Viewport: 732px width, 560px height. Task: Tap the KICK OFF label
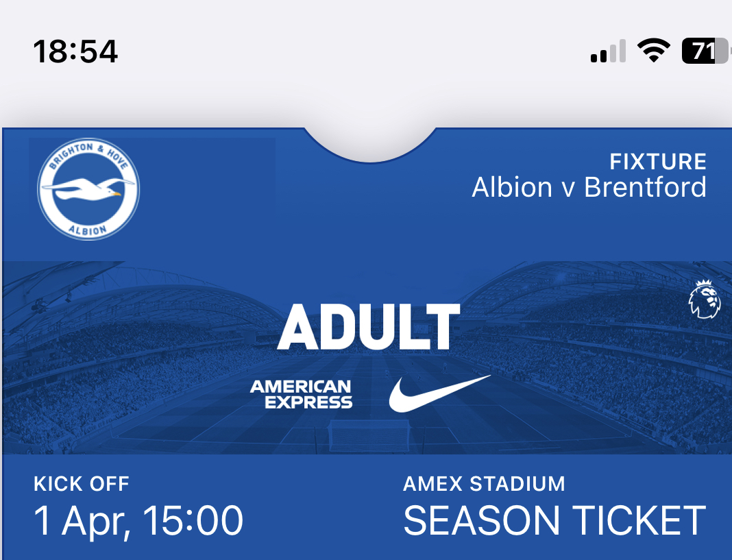click(82, 484)
